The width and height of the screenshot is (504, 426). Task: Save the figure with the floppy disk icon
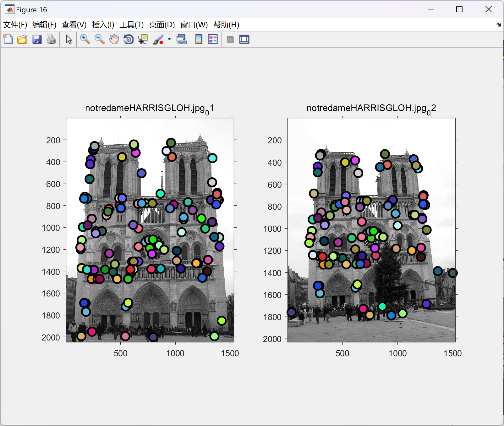click(x=37, y=40)
